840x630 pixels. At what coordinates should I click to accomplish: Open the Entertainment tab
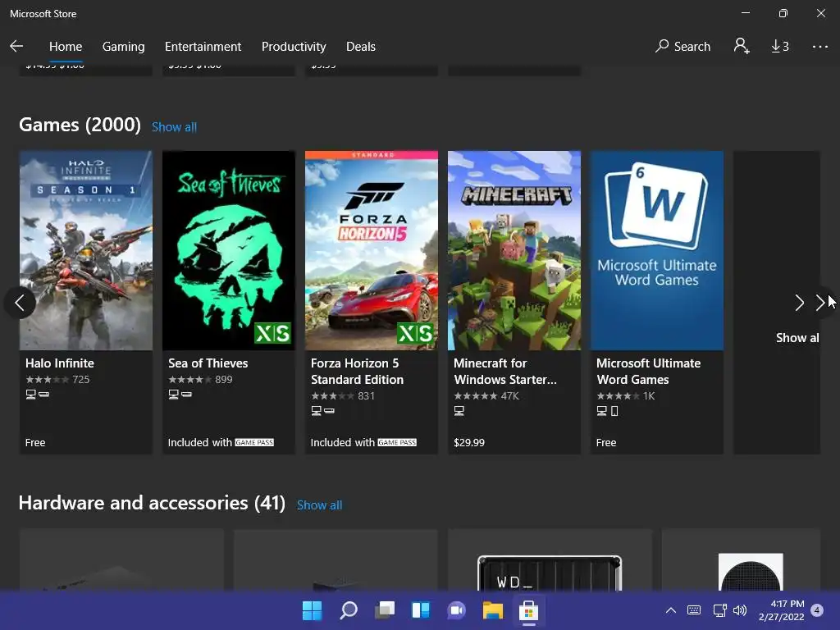[203, 47]
